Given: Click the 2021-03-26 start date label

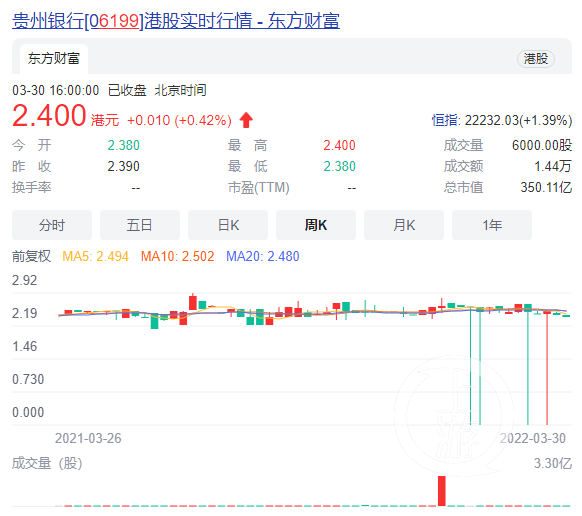Looking at the screenshot, I should tap(88, 438).
